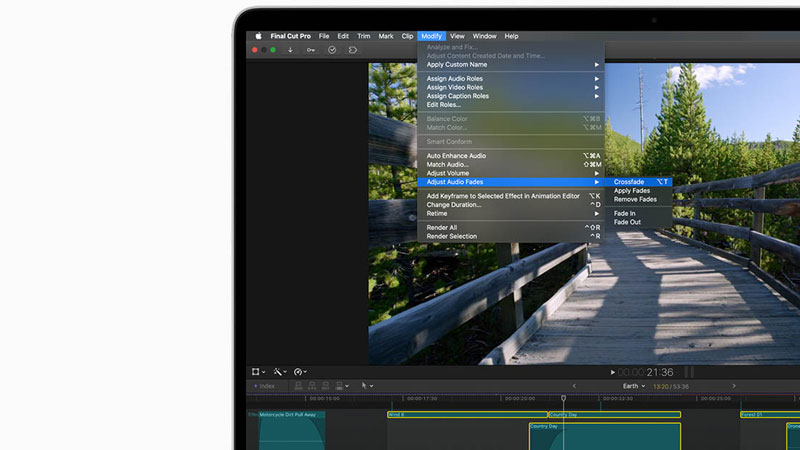The width and height of the screenshot is (800, 450).
Task: Click the timeline history forward arrow
Action: [734, 385]
